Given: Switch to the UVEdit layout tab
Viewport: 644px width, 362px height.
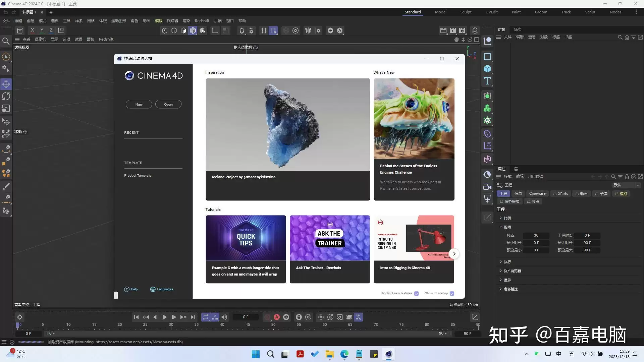Looking at the screenshot, I should pos(491,12).
